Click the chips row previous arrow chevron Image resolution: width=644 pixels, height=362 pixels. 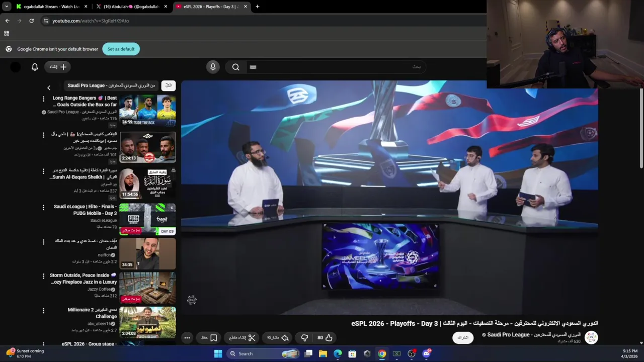[49, 87]
